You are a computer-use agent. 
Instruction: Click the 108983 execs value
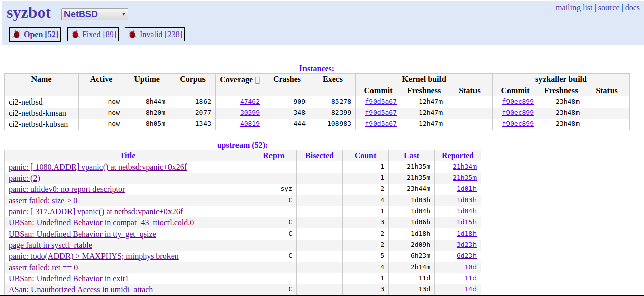click(x=340, y=124)
